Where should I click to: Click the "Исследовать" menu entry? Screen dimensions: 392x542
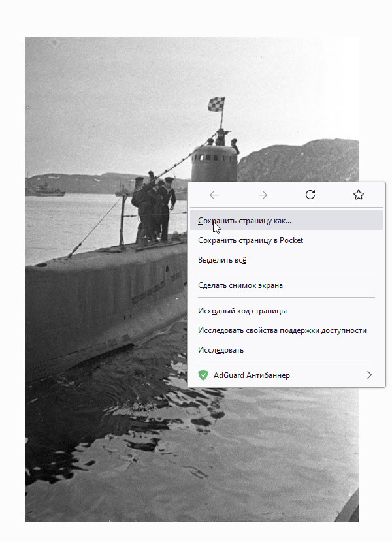(286, 350)
